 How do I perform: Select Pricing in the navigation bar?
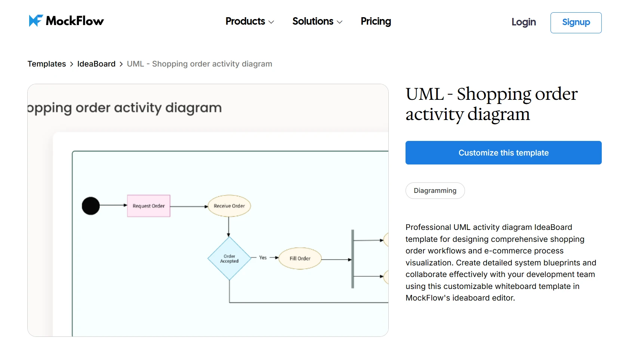[x=375, y=21]
